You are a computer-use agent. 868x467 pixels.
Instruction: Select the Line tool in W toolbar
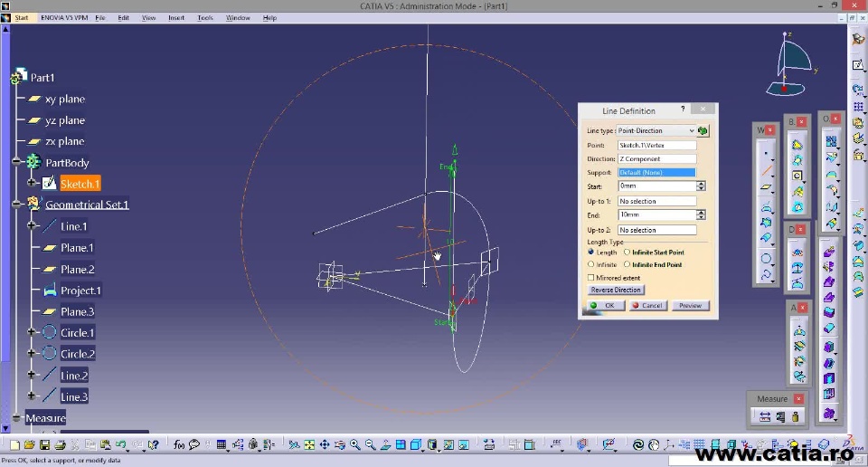(766, 171)
